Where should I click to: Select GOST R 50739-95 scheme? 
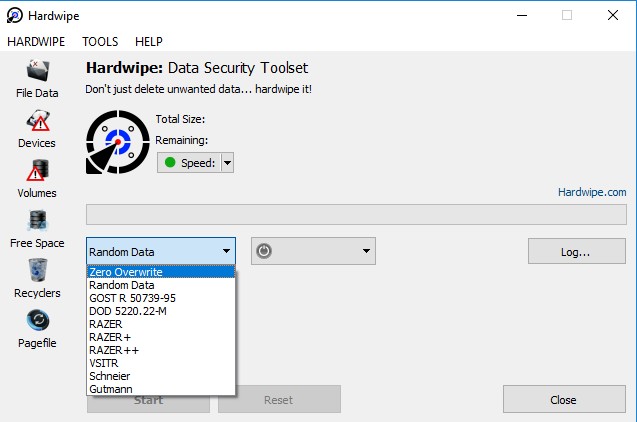pyautogui.click(x=161, y=298)
